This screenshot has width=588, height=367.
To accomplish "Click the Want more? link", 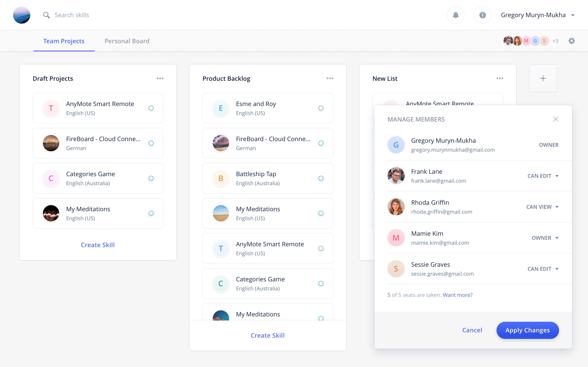I will 458,295.
